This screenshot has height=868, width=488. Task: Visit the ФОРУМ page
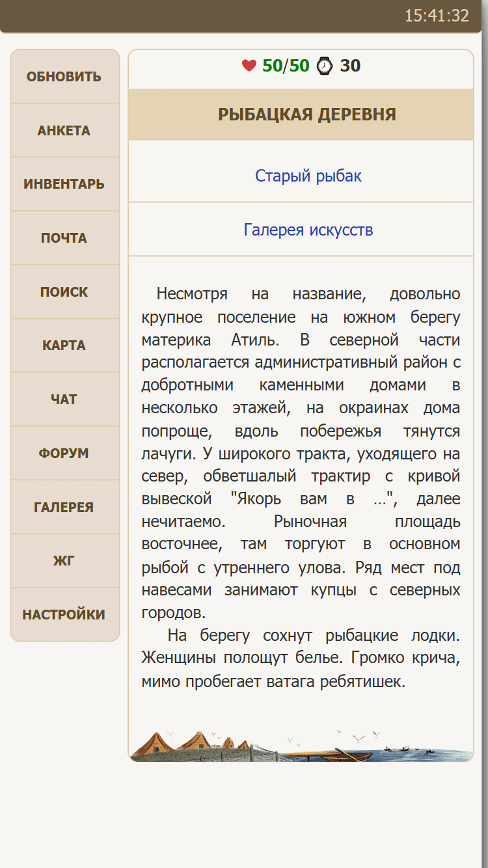pyautogui.click(x=64, y=454)
